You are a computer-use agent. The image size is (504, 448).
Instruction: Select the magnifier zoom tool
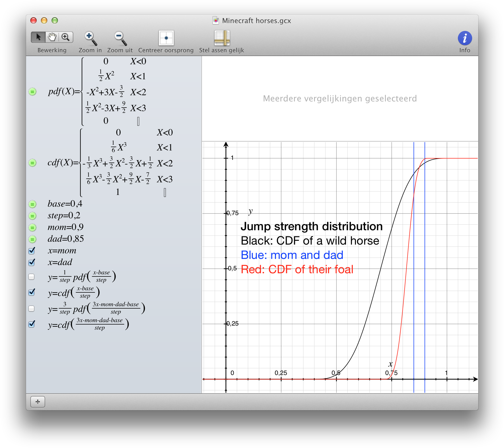point(66,37)
